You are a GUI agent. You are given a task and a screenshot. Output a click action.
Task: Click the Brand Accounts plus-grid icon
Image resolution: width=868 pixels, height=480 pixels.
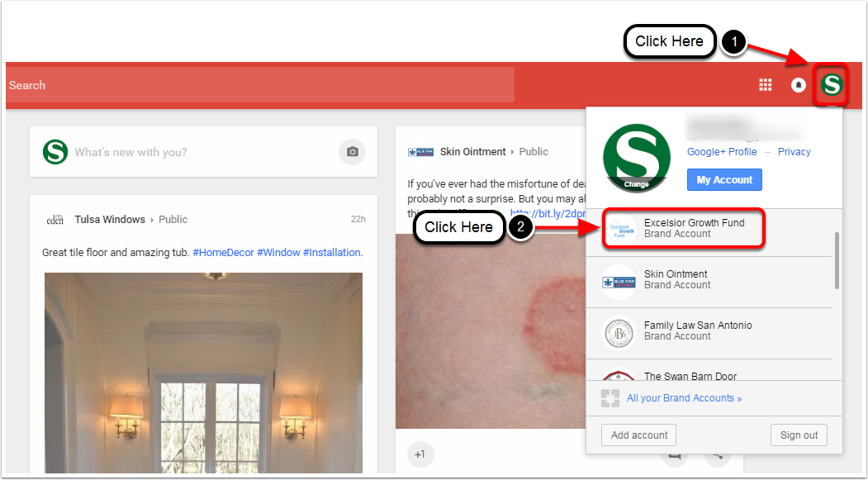(610, 398)
